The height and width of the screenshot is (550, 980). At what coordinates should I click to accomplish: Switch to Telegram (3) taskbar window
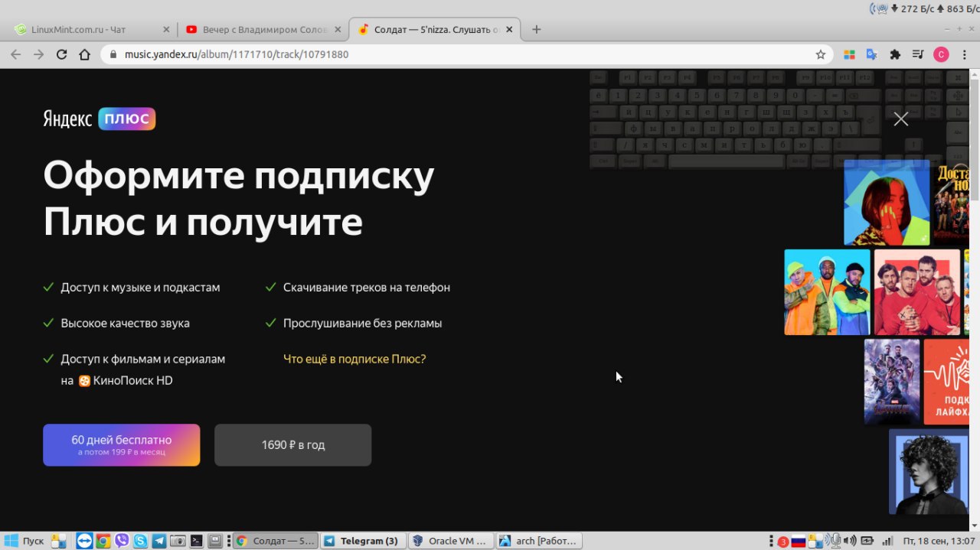[361, 541]
